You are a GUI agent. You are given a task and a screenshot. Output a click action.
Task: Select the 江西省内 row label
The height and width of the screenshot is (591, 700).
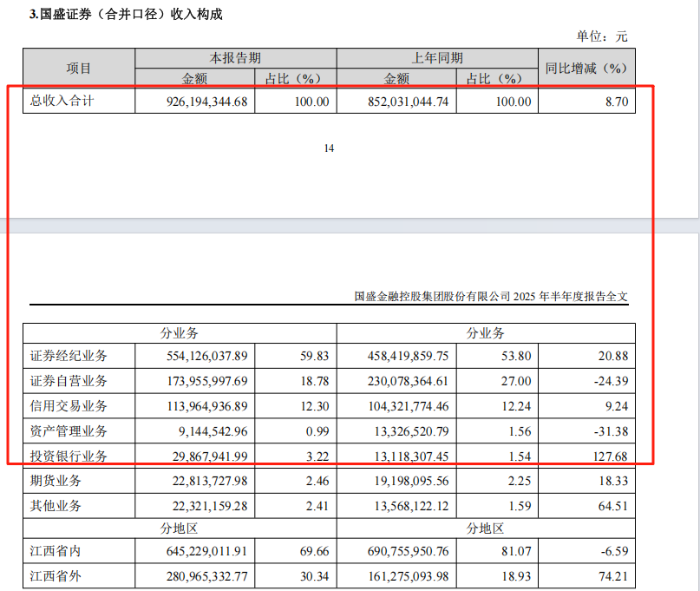(57, 550)
